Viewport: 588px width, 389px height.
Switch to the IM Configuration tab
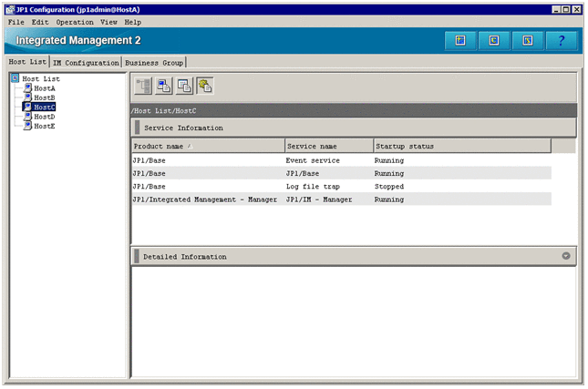(86, 62)
